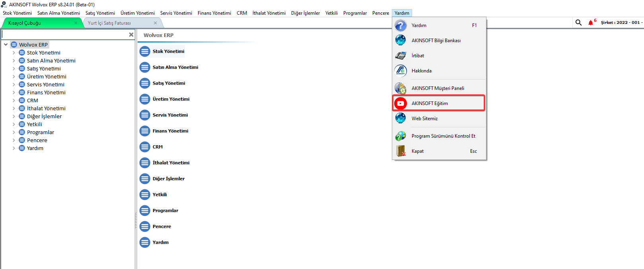Expand the CRM tree node
The height and width of the screenshot is (269, 644).
click(x=14, y=100)
